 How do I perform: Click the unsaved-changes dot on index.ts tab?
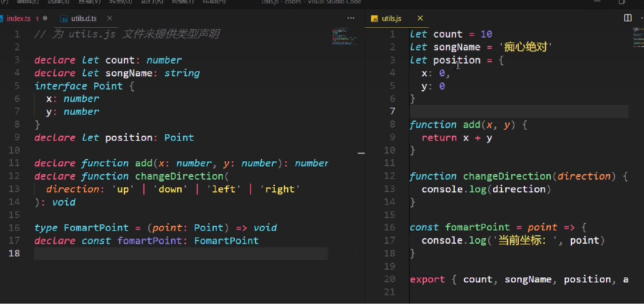tap(45, 18)
